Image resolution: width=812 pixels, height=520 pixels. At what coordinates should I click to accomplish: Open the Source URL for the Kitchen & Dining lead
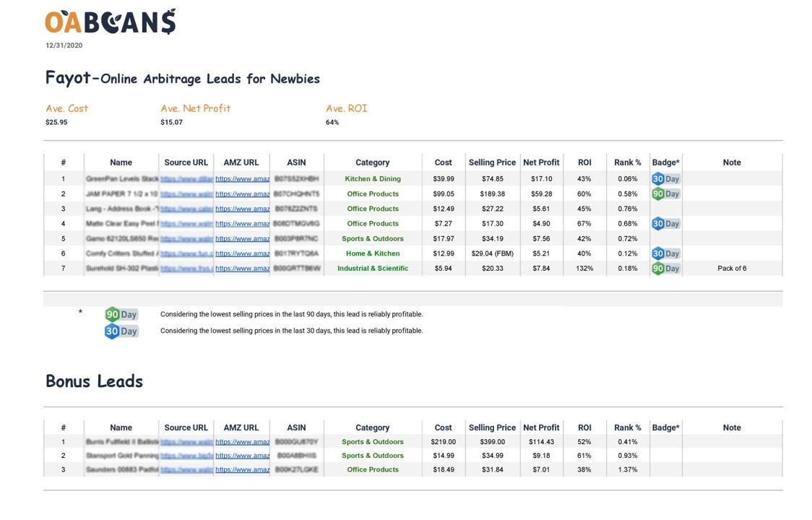pyautogui.click(x=186, y=179)
